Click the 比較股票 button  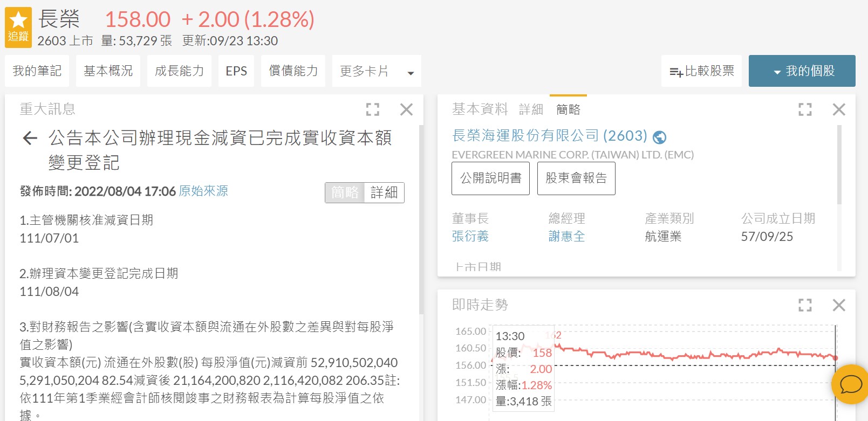[x=701, y=71]
